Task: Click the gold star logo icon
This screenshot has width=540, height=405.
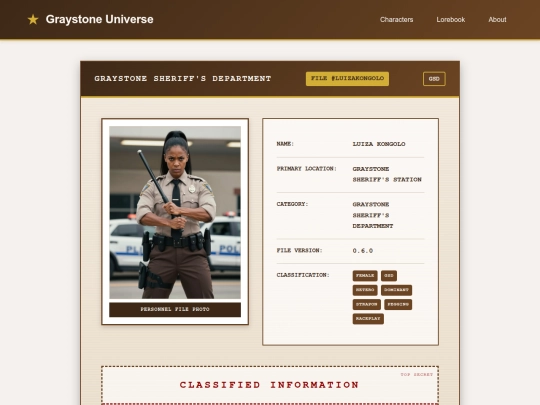Action: click(33, 20)
